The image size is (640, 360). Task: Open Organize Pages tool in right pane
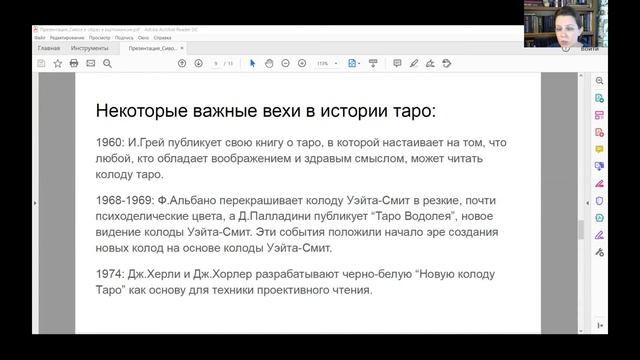pos(599,115)
